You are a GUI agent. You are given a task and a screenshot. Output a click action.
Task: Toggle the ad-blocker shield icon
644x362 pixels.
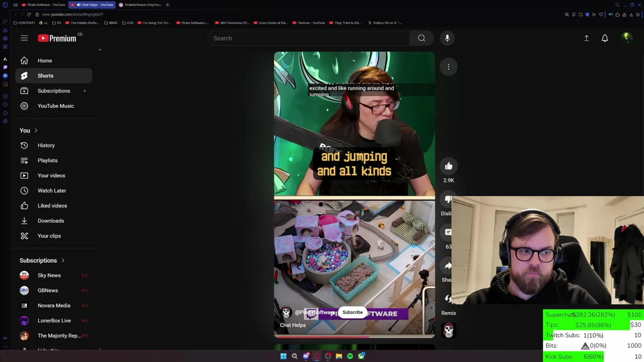pos(587,15)
